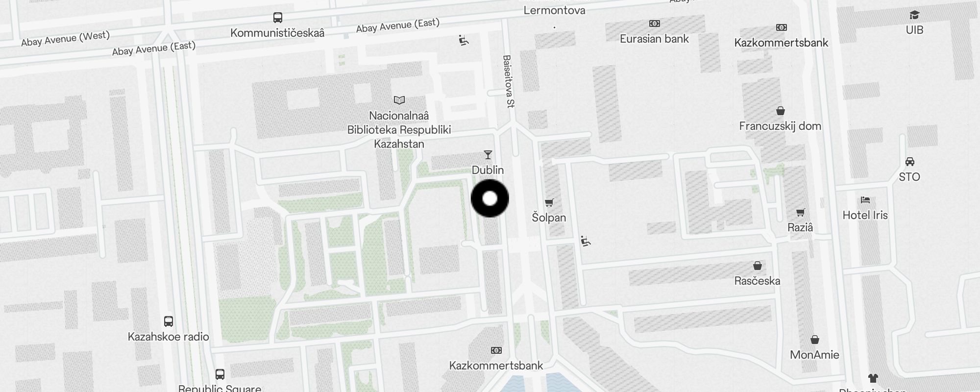980x392 pixels.
Task: Click the Rasčeska shopping bag icon
Action: [758, 266]
